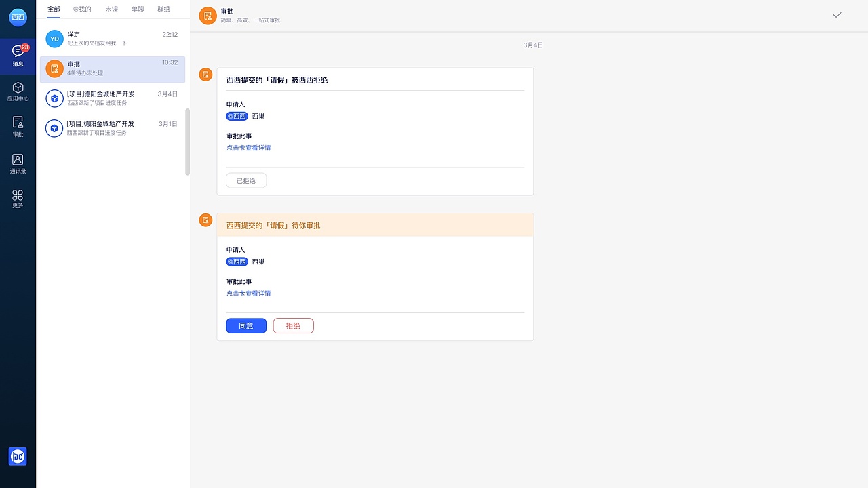Click the orange 审批 bot avatar in header
The height and width of the screenshot is (488, 868).
pyautogui.click(x=208, y=15)
